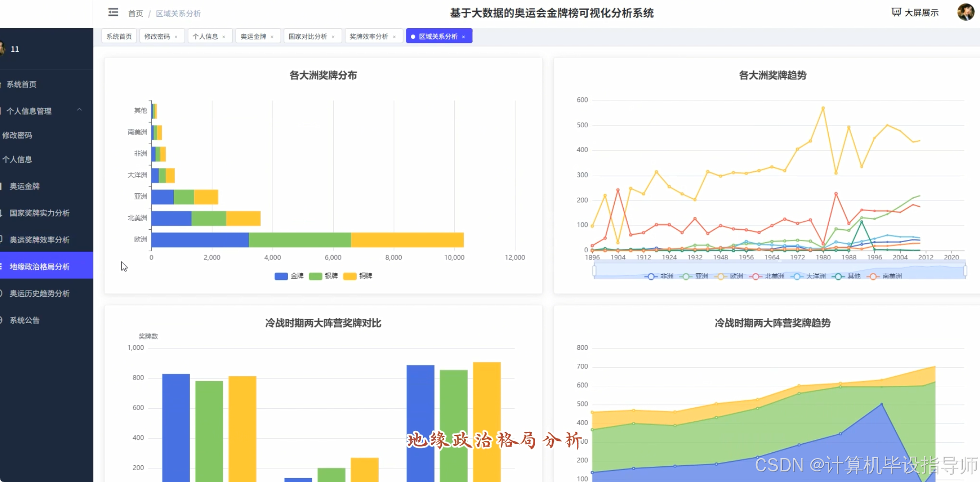Switch to the 国家对比分析 tab
The height and width of the screenshot is (482, 980).
[x=308, y=36]
